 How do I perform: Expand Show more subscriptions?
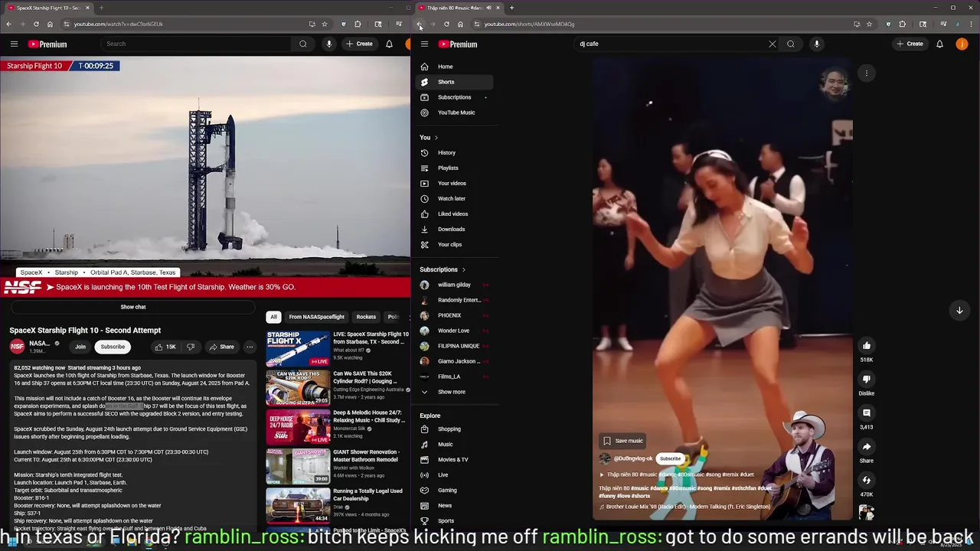[456, 392]
